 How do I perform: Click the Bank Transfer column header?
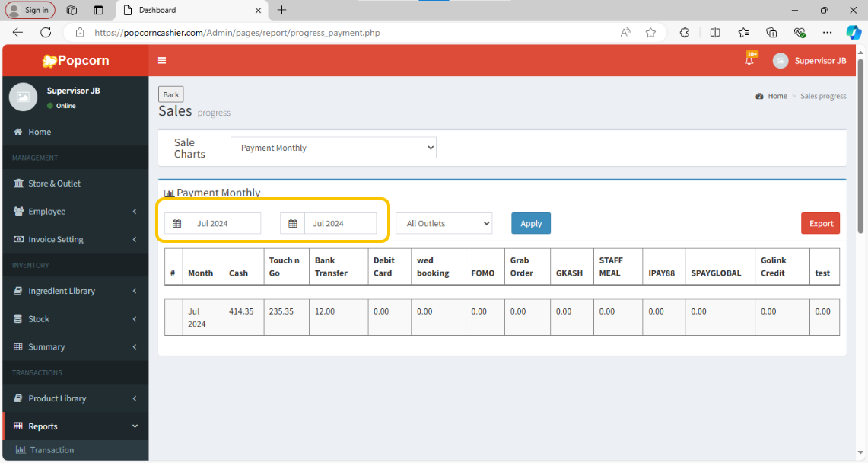339,267
